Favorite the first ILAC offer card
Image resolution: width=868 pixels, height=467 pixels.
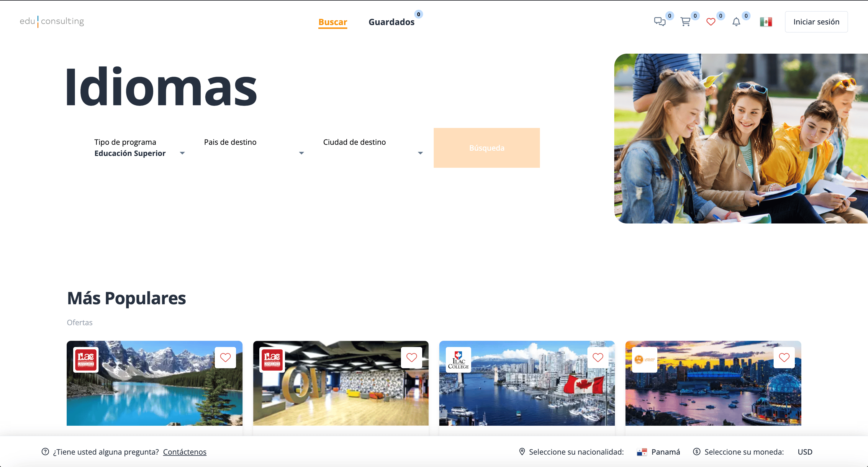click(225, 357)
